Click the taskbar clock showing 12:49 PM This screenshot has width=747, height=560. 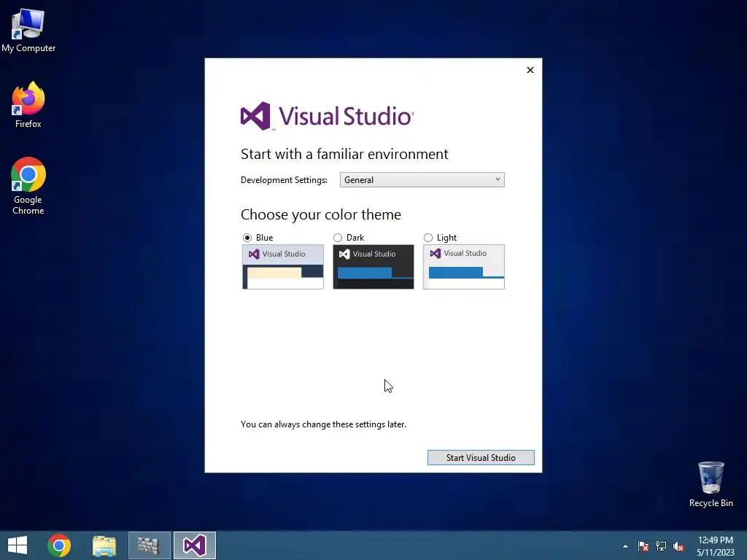(716, 546)
